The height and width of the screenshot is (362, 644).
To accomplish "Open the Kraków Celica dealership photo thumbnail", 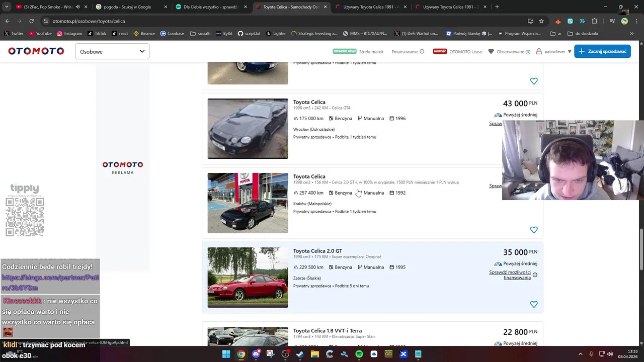I will click(x=248, y=203).
